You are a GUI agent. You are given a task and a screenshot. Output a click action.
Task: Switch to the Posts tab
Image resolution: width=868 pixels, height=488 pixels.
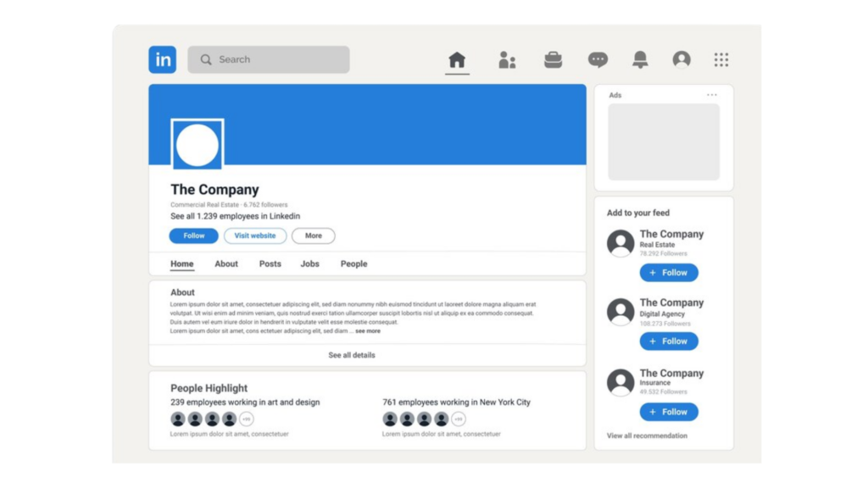coord(270,263)
